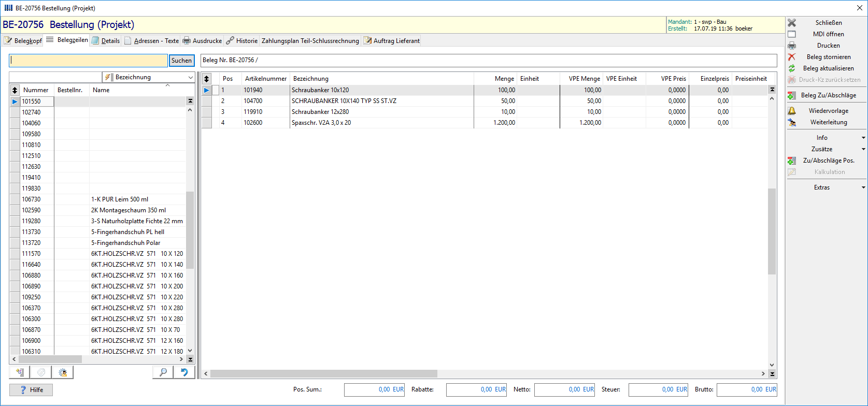868x406 pixels.
Task: Select position 3 Schraubanker 12x280
Action: pyautogui.click(x=485, y=112)
